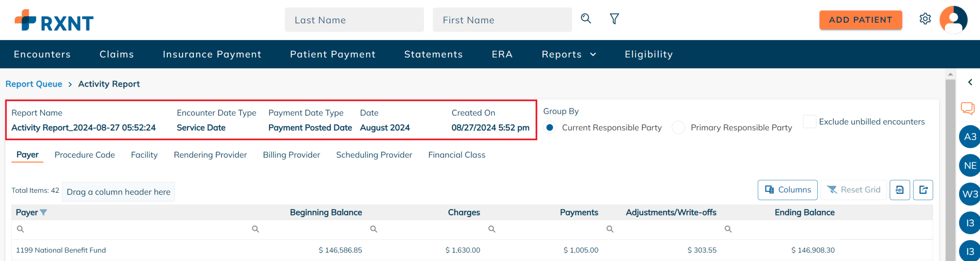Click the patient search magnifier icon

(586, 19)
